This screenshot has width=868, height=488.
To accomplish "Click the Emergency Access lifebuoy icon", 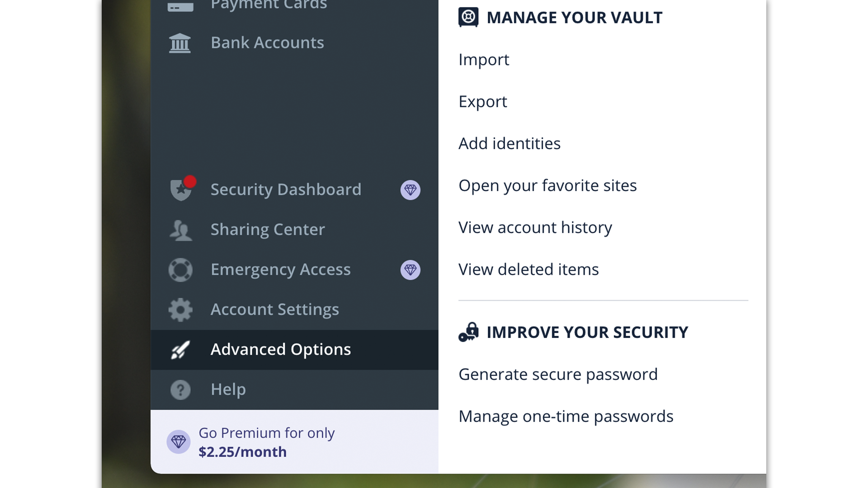I will (x=180, y=270).
